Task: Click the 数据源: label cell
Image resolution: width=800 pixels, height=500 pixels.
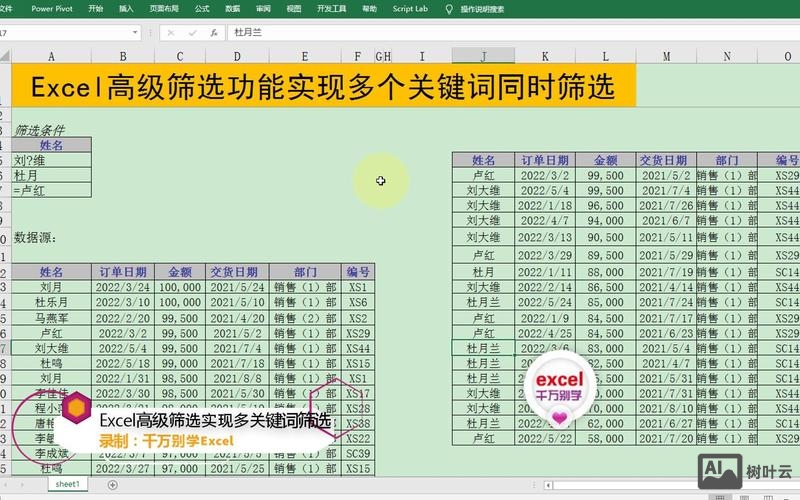Action: click(51, 238)
